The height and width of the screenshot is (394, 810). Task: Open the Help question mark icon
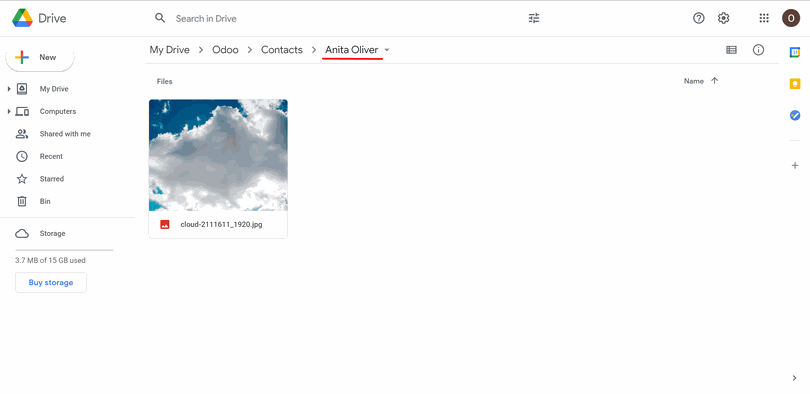click(698, 18)
